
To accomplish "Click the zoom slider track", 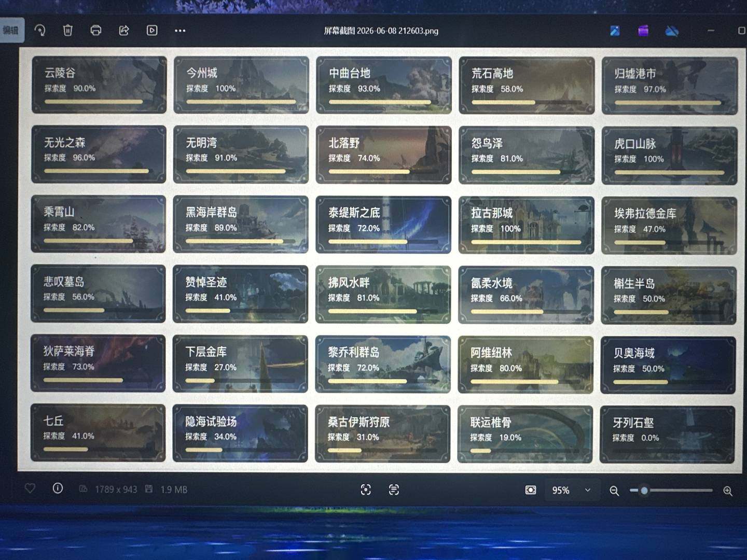I will coord(671,490).
